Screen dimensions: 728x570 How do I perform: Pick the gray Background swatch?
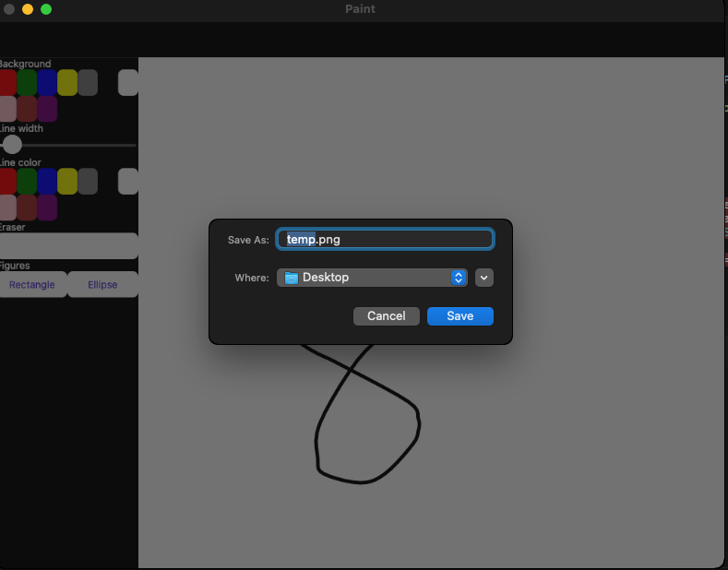(x=88, y=83)
